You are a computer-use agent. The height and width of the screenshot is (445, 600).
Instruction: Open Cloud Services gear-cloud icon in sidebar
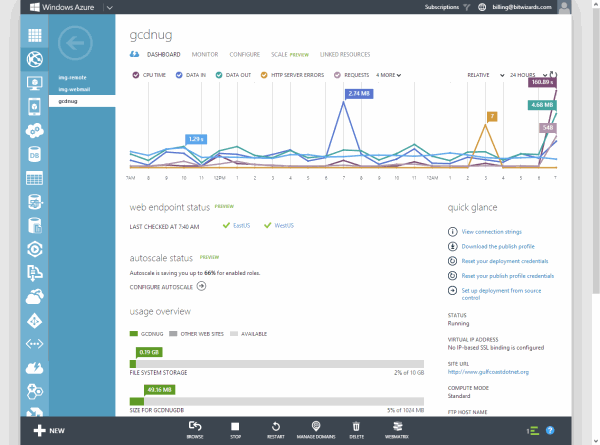[x=34, y=130]
